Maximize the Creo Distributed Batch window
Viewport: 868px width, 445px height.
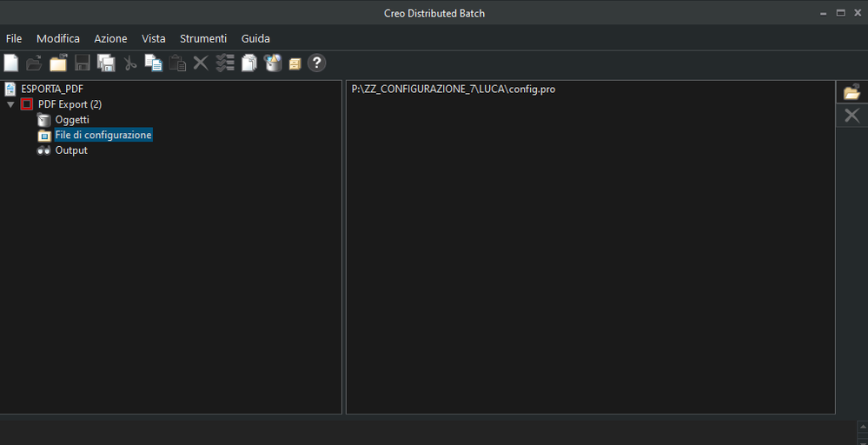841,13
